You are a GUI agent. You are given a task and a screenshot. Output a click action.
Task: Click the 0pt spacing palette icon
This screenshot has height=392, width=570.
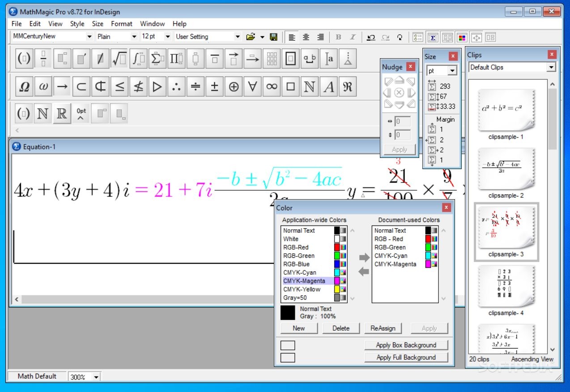coord(81,114)
